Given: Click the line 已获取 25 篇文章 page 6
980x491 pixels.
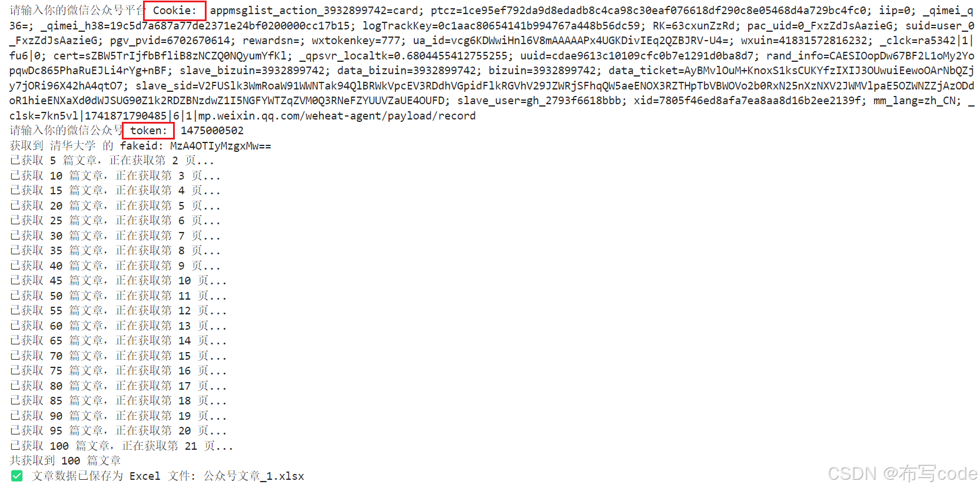Looking at the screenshot, I should [x=115, y=220].
